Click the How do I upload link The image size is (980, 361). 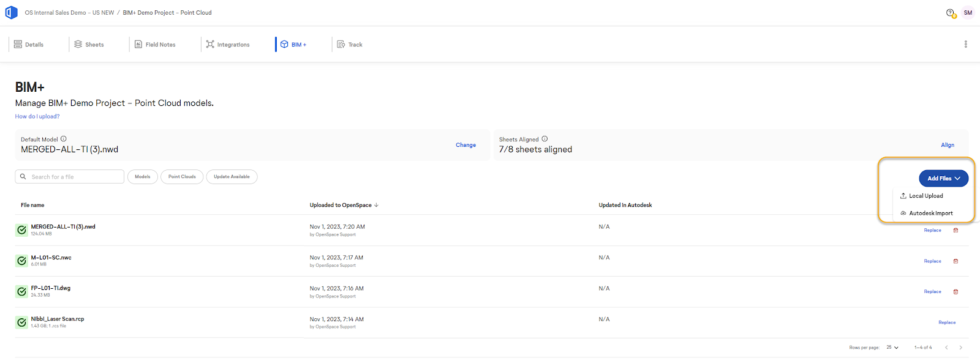(x=37, y=116)
